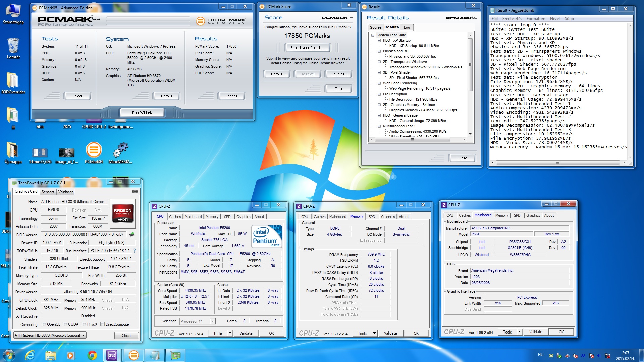Open Tools dropdown arrow in Mainboard tab window
Screen dimensions: 644x362
520,332
